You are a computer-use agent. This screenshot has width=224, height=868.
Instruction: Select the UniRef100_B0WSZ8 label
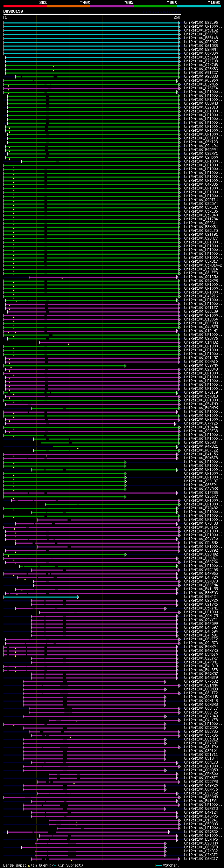201,458
